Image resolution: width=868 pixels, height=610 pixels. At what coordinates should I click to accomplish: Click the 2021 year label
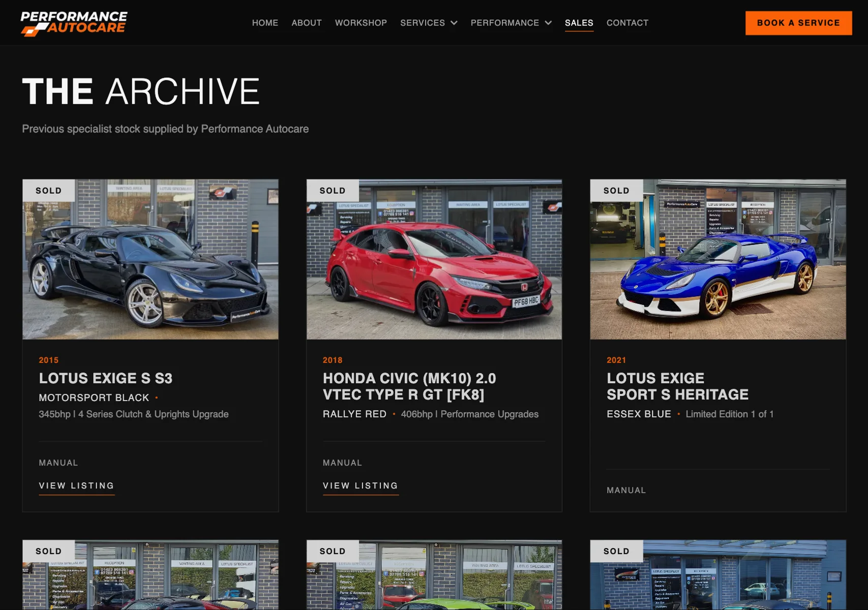click(x=616, y=360)
